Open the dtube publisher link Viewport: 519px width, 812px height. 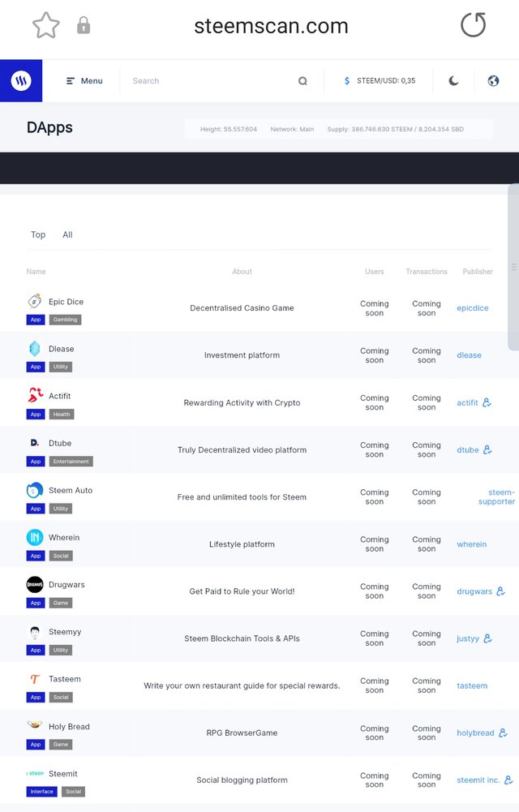tap(468, 450)
